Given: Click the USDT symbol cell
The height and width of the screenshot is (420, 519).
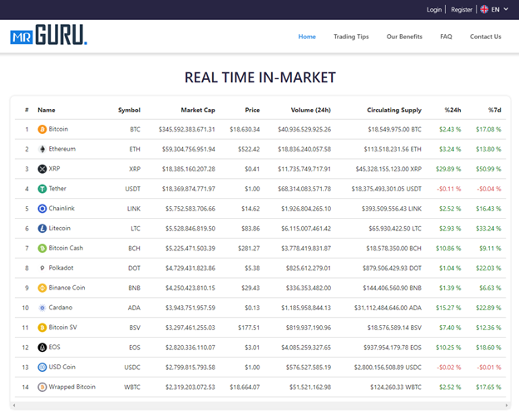Looking at the screenshot, I should coord(133,189).
